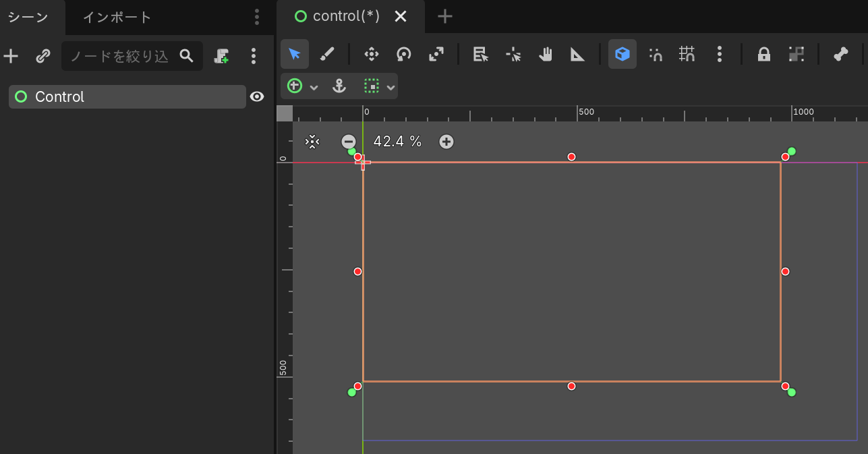868x454 pixels.
Task: Open the scene dock three-dot menu
Action: tap(256, 17)
